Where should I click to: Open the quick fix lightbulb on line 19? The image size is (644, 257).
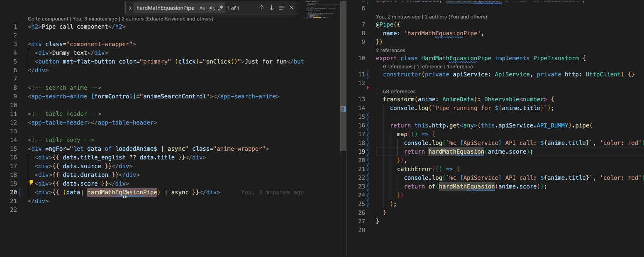tap(31, 183)
